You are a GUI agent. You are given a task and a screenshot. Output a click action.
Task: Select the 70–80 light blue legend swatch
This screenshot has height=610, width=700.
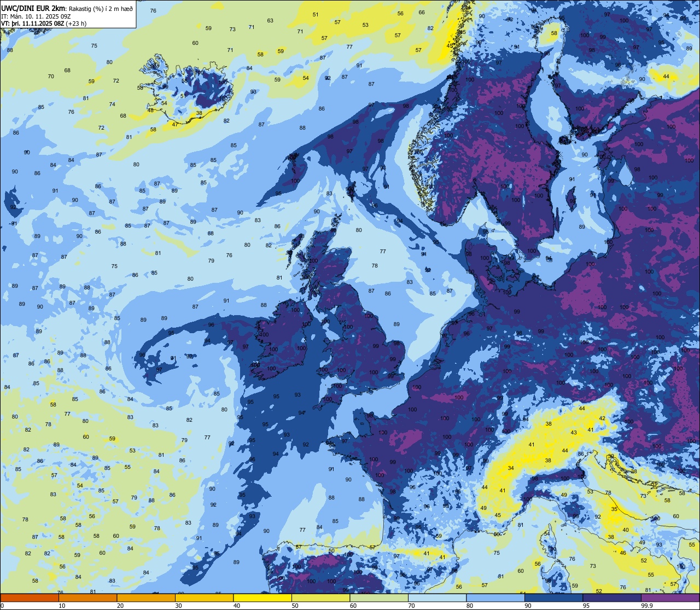tap(437, 597)
